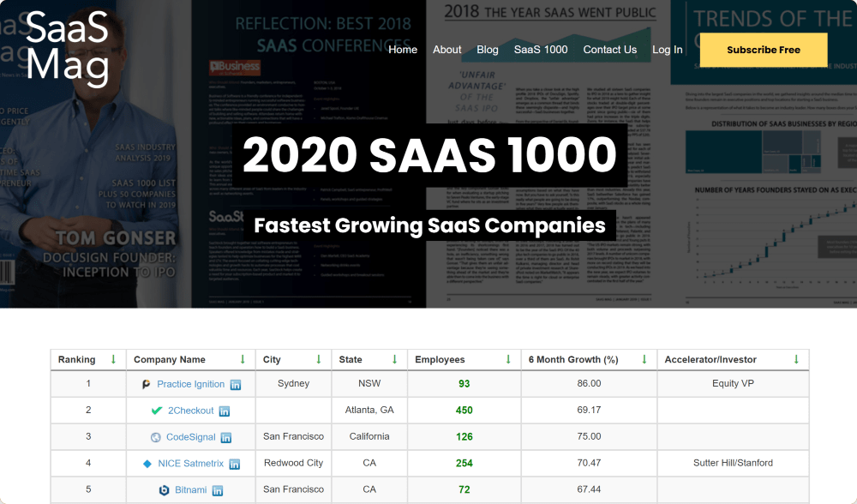Click the employee count 72
Viewport: 857px width, 504px height.
coord(464,489)
